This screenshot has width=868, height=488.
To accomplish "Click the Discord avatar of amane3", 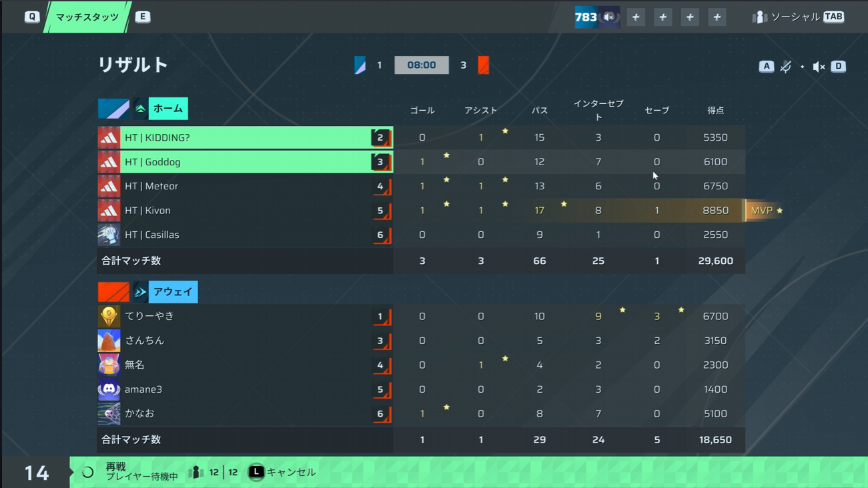I will pos(109,389).
